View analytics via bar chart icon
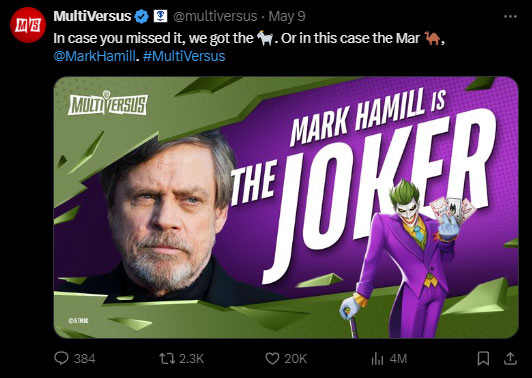Screen dimensions: 532x378 tap(377, 359)
